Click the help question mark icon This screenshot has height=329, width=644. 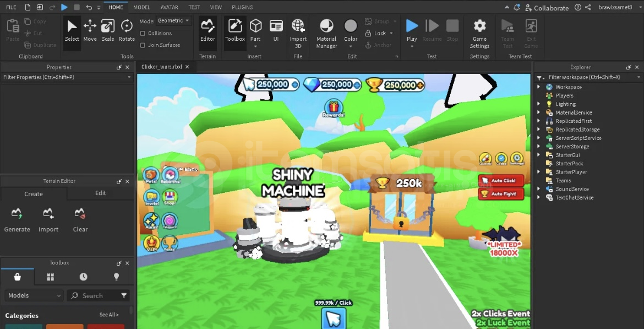(578, 7)
